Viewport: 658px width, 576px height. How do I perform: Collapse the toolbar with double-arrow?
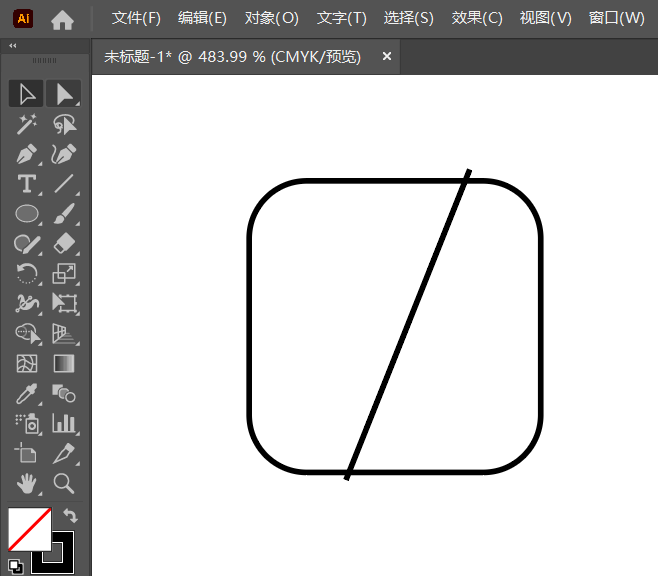(x=13, y=46)
